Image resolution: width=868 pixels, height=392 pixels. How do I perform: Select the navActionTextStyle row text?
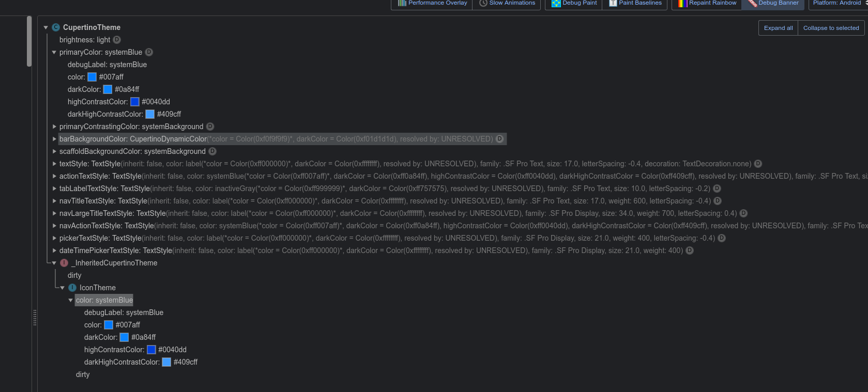tap(464, 226)
